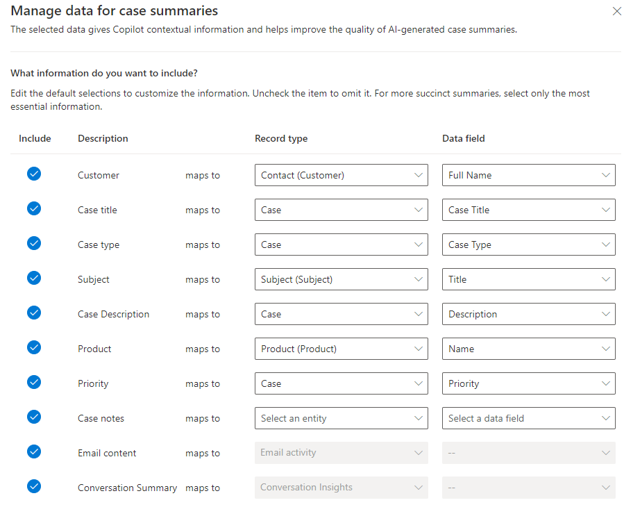Uncheck the Conversation Summary include checkbox
The height and width of the screenshot is (514, 624).
[34, 487]
